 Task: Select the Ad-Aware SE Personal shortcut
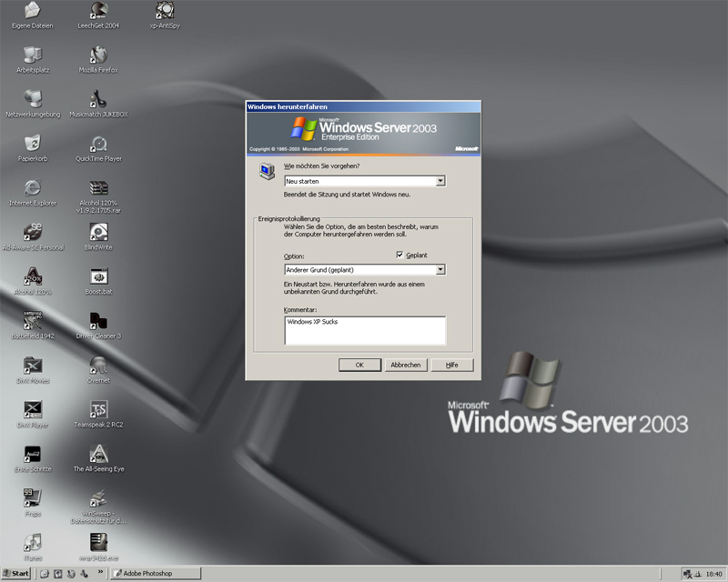click(x=33, y=237)
